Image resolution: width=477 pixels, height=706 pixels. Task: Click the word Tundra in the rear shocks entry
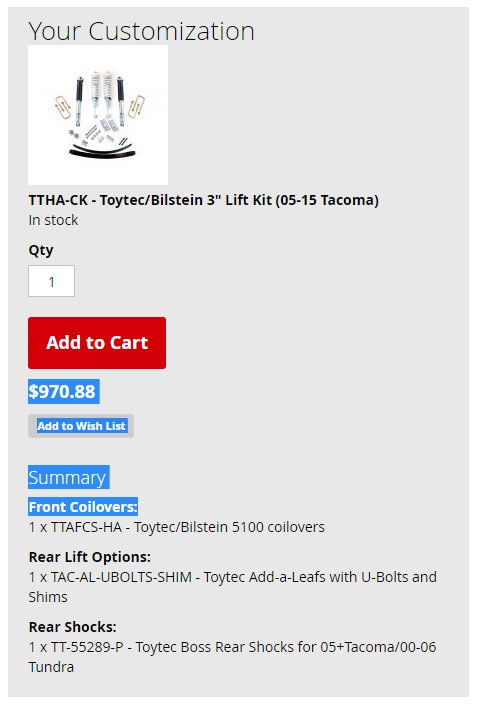click(x=51, y=667)
